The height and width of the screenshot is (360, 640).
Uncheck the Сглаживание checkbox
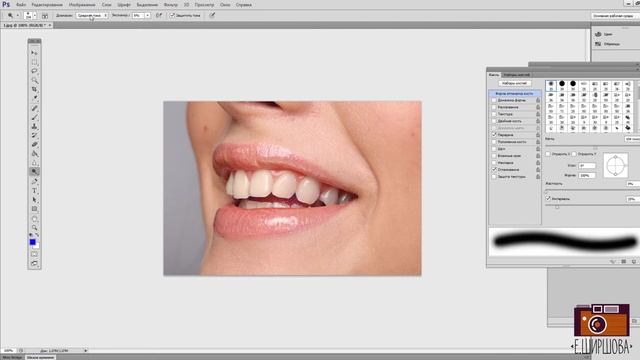tap(494, 169)
